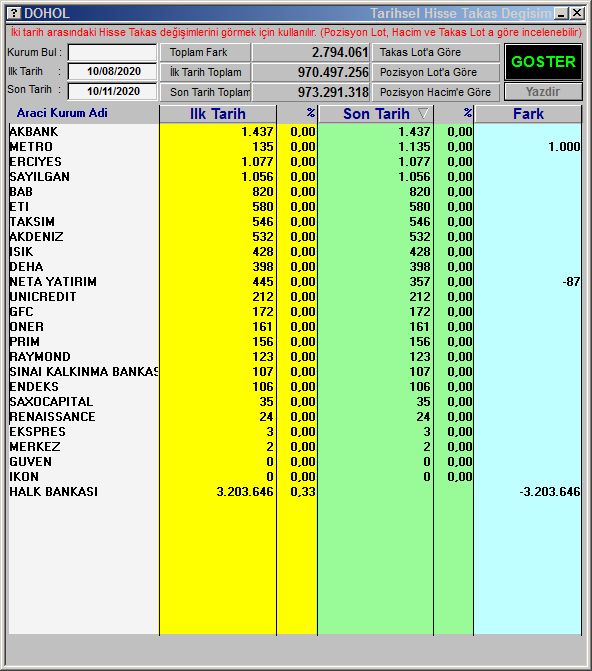The width and height of the screenshot is (592, 671).
Task: Minimize the DOHOL window
Action: click(561, 13)
